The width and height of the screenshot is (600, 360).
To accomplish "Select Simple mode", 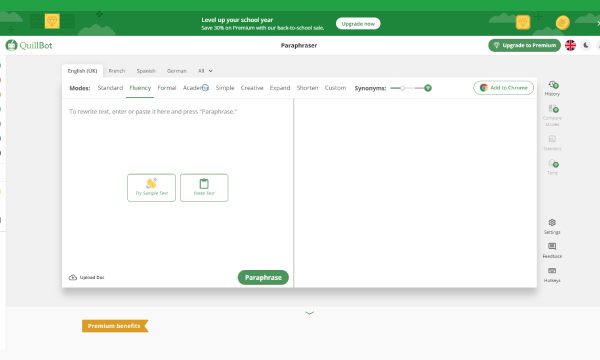I will click(225, 88).
